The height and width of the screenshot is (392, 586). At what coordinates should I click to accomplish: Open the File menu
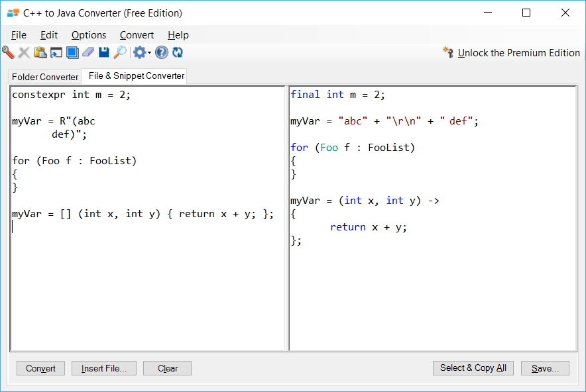(x=19, y=35)
